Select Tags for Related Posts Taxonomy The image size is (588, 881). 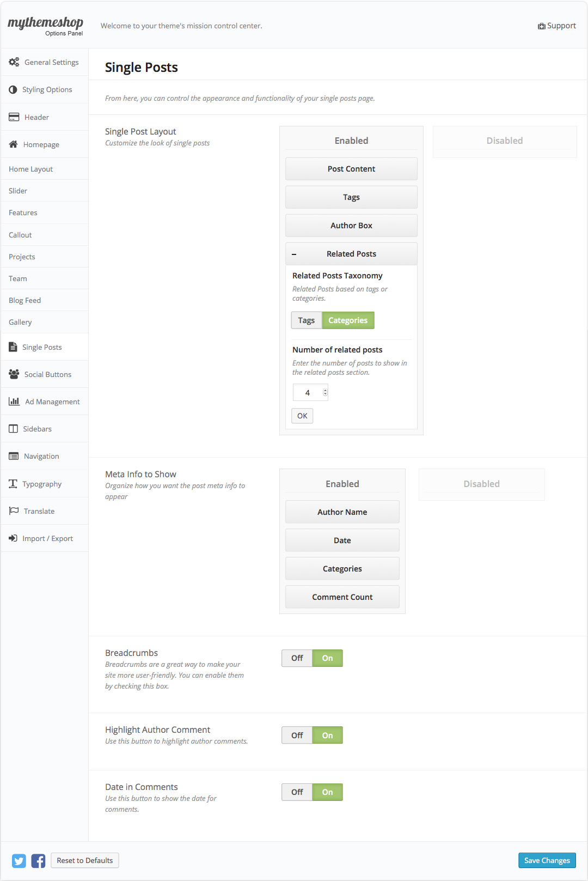point(307,320)
